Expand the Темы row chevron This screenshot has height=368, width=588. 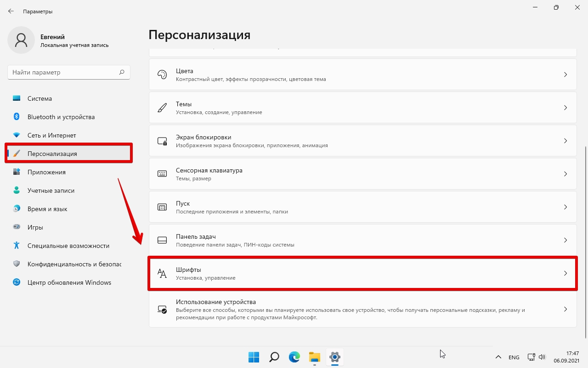coord(565,108)
